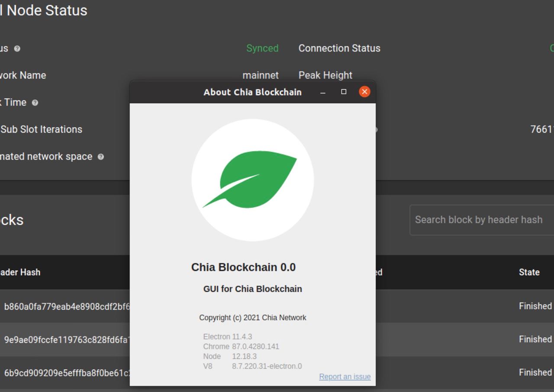This screenshot has height=392, width=554.
Task: Click the Chrome 87.0.4280.141 version line
Action: point(241,347)
